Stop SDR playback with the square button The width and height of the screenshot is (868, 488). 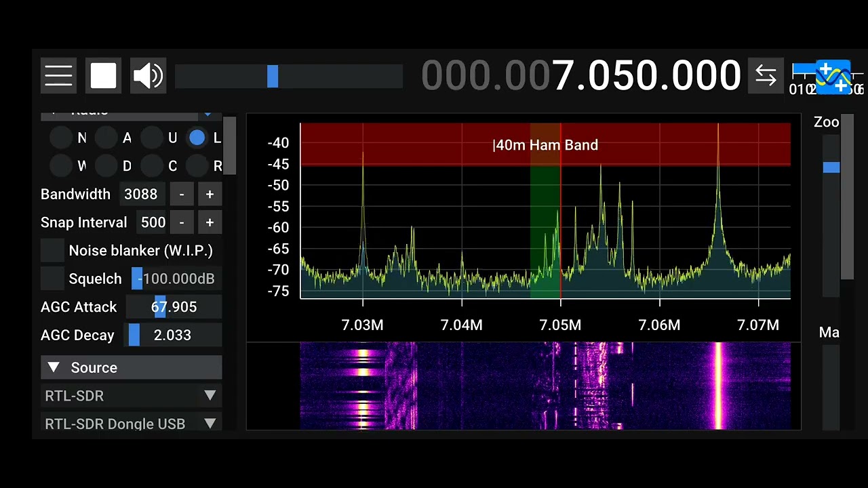[103, 75]
